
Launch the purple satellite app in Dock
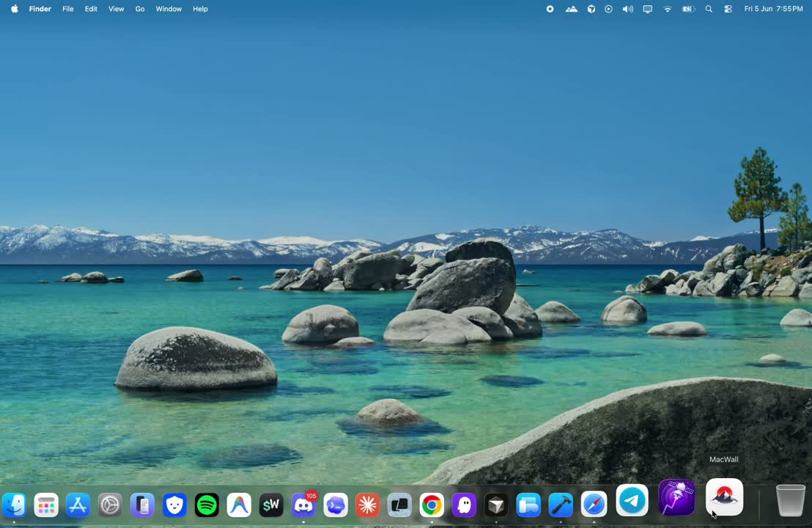676,498
